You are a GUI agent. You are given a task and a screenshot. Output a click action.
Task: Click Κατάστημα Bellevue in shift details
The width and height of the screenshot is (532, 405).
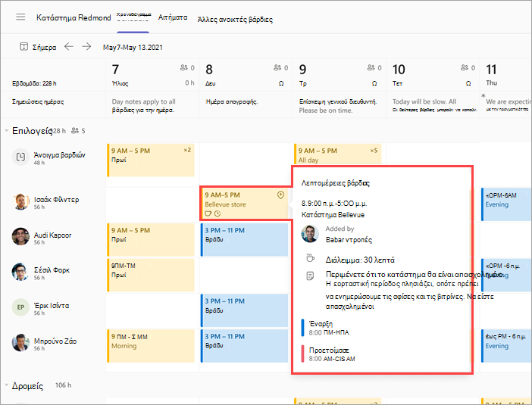coord(333,215)
